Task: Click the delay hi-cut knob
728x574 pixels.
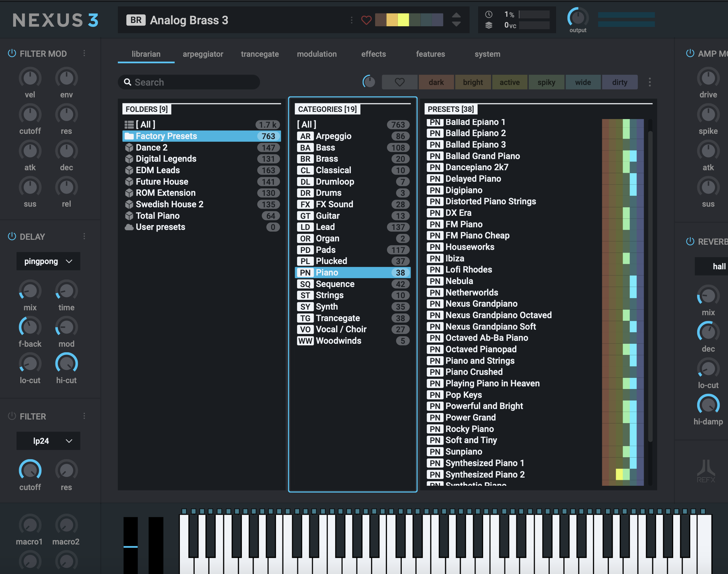Action: (66, 363)
